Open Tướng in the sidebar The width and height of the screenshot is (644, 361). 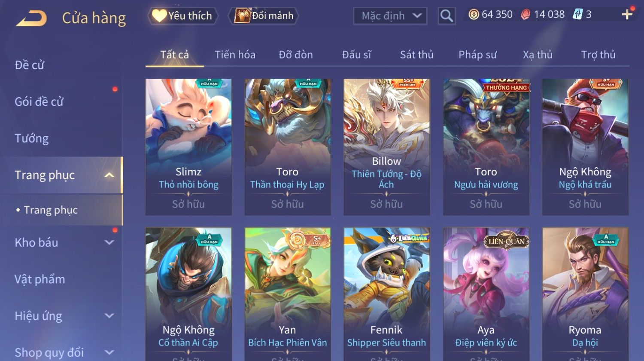click(x=32, y=138)
